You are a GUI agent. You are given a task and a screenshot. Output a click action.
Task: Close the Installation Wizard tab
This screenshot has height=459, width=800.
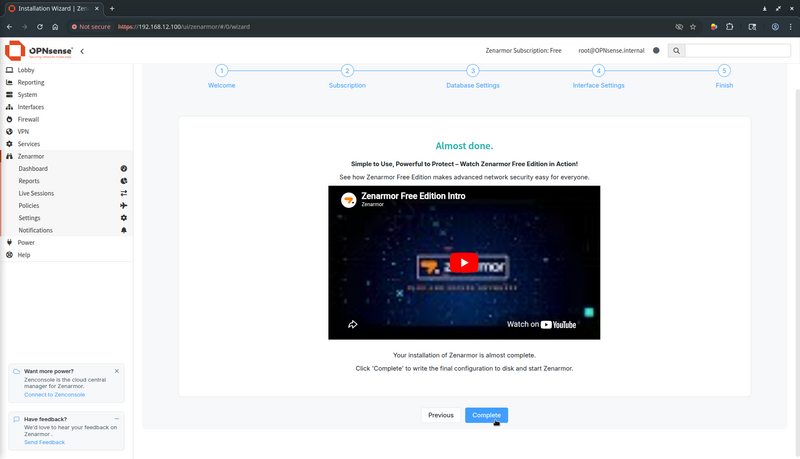pos(96,8)
